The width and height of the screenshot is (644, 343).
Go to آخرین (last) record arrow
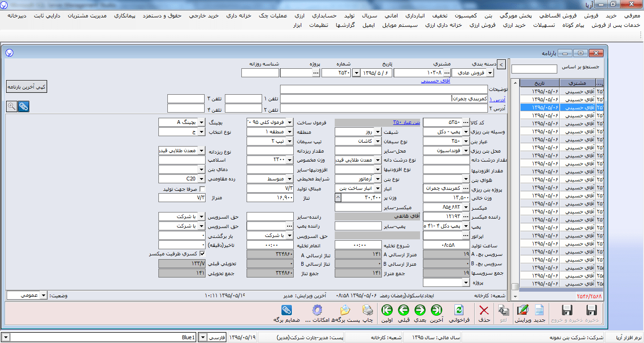point(436,310)
